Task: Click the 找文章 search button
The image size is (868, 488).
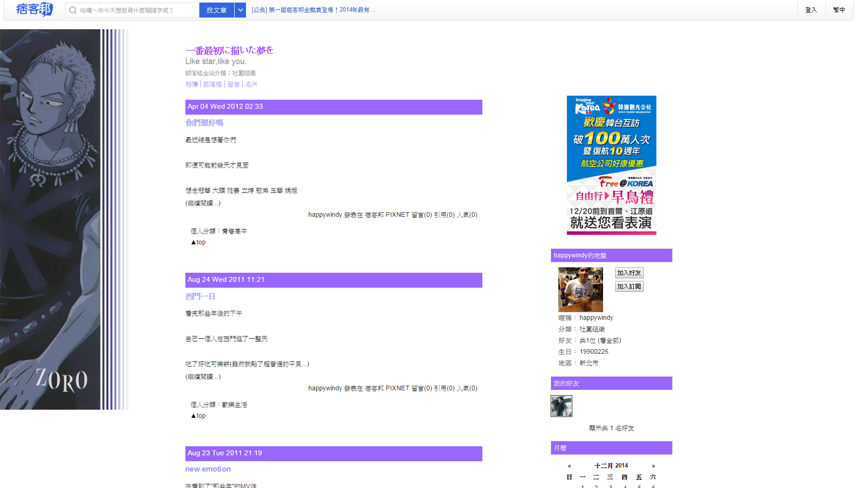Action: [x=217, y=10]
